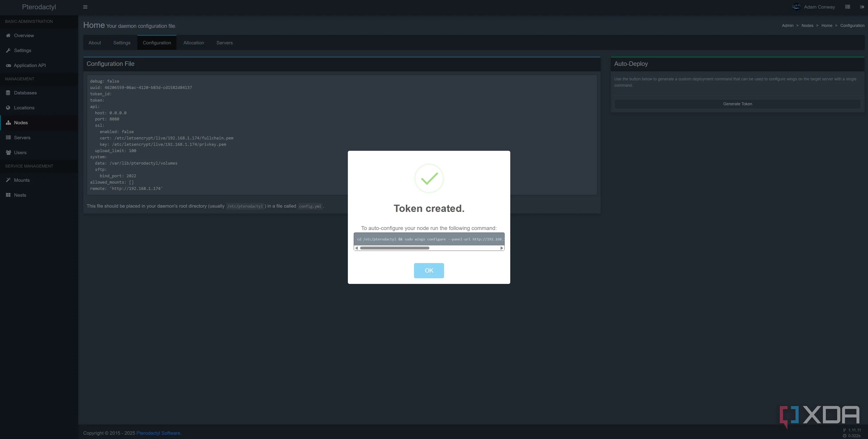868x439 pixels.
Task: Click the server list icon beside Adam Conway
Action: coord(847,7)
